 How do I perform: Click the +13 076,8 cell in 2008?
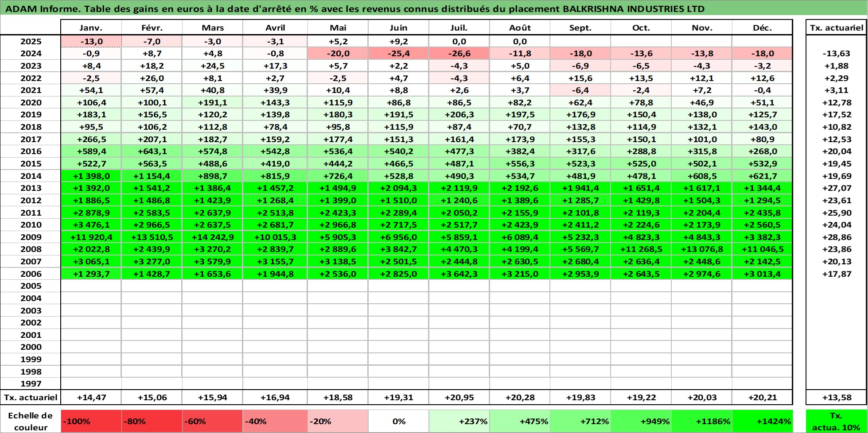[702, 249]
